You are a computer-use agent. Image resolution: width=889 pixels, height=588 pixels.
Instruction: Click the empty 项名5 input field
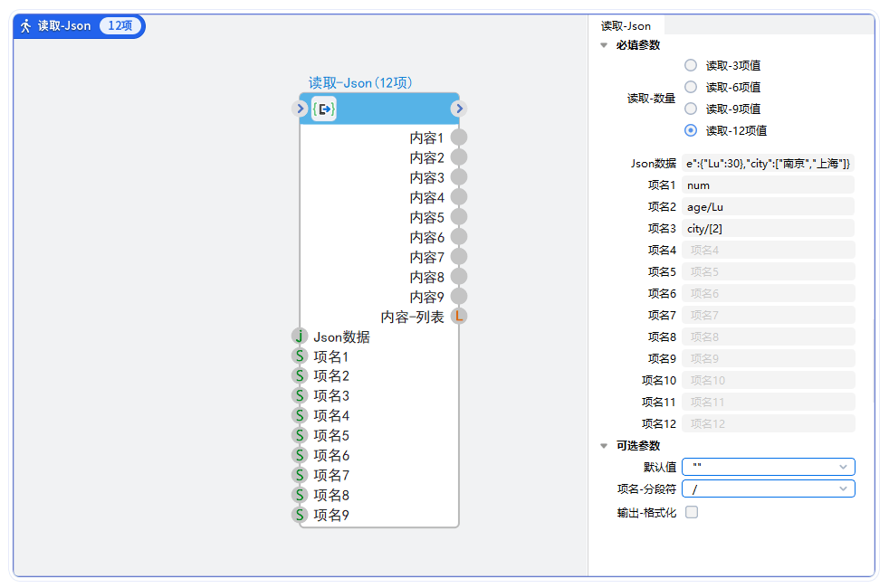[x=769, y=271]
